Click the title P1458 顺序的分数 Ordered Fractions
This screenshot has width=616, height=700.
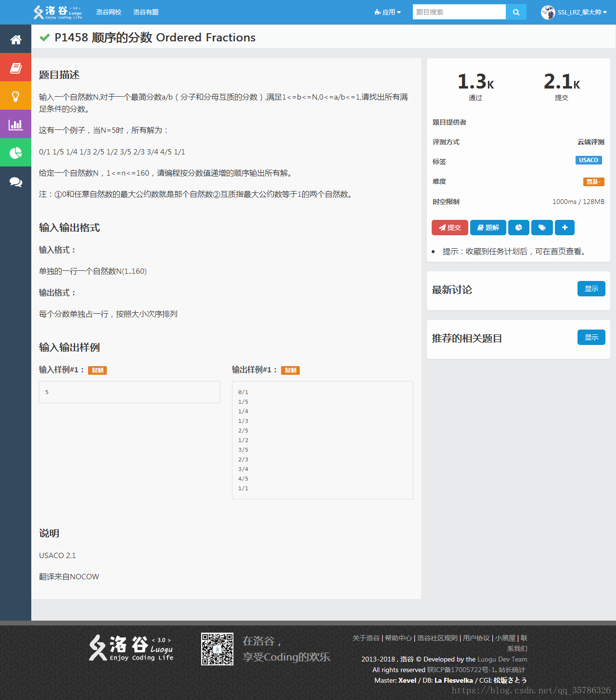[x=155, y=38]
